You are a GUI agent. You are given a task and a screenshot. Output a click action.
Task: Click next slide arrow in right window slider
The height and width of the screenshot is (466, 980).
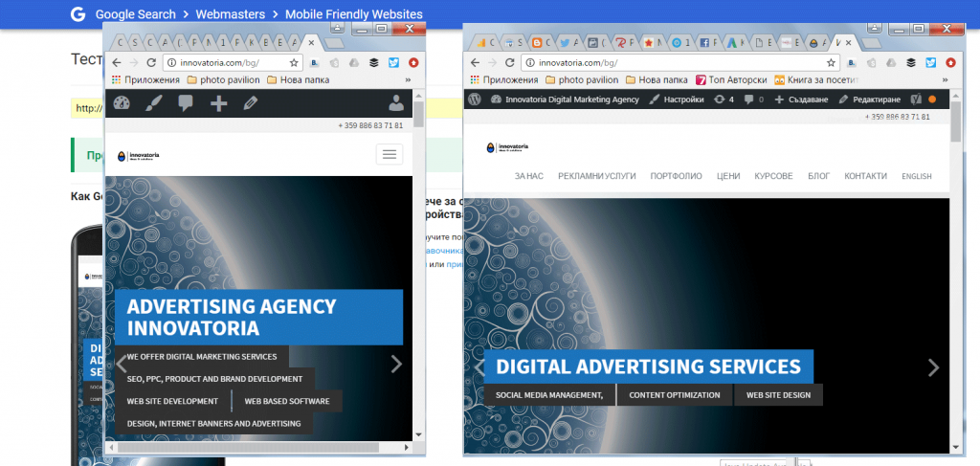point(933,367)
